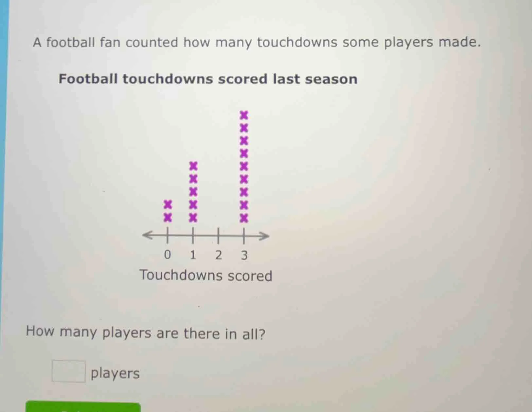Click the bottom X mark above 1
Screen dimensions: 532x412
(193, 217)
